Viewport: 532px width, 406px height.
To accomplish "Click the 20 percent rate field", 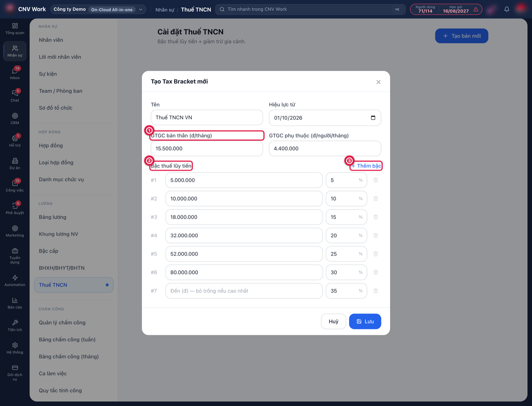I will pos(346,236).
